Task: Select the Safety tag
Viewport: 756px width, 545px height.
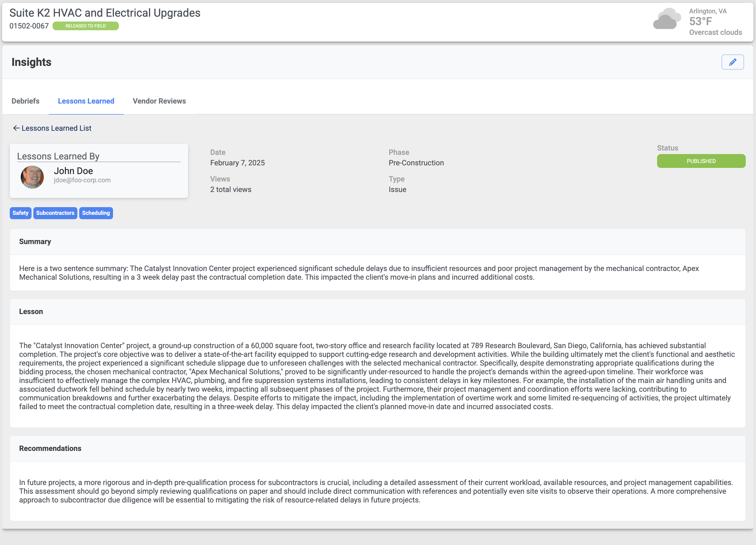Action: (x=20, y=213)
